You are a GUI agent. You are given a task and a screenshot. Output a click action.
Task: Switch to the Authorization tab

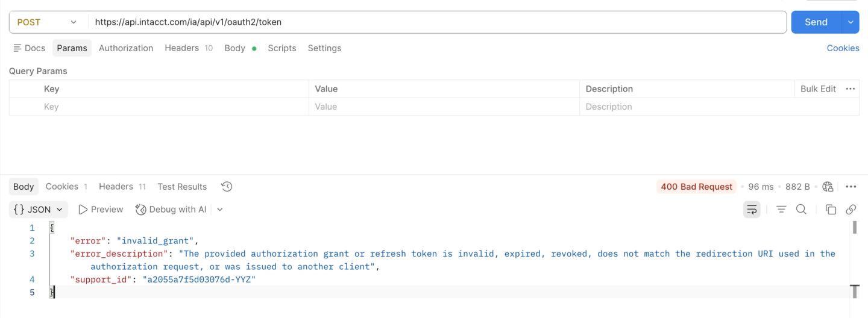(126, 48)
